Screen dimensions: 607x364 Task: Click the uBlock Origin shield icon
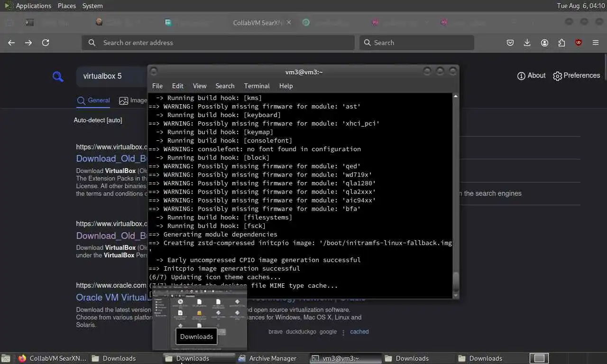[579, 43]
